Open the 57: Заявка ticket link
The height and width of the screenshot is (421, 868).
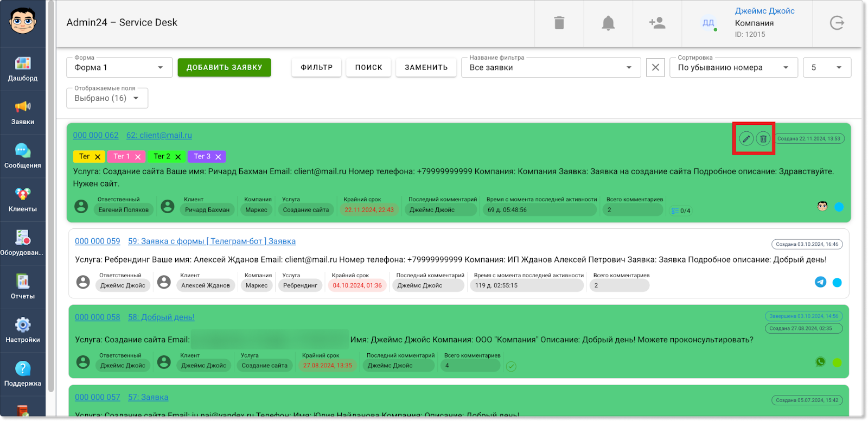coord(148,397)
